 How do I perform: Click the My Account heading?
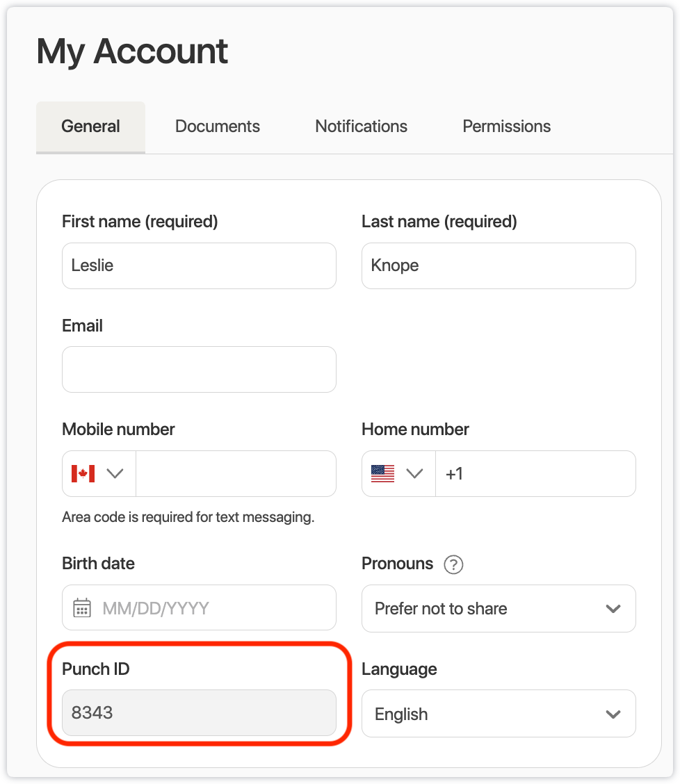tap(132, 51)
